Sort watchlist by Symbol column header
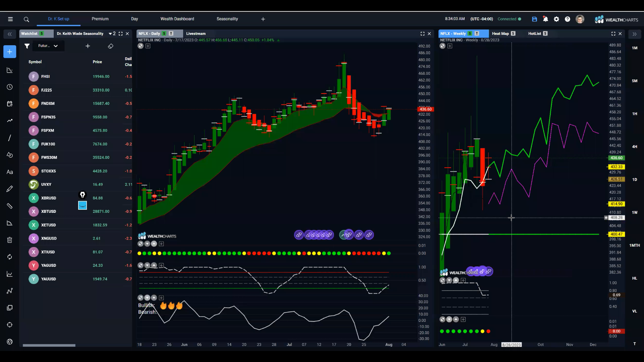Screen dimensions: 644x362 click(x=35, y=62)
